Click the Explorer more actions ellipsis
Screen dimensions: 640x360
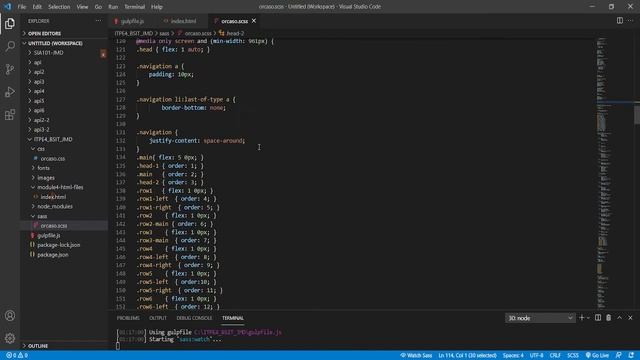[98, 21]
